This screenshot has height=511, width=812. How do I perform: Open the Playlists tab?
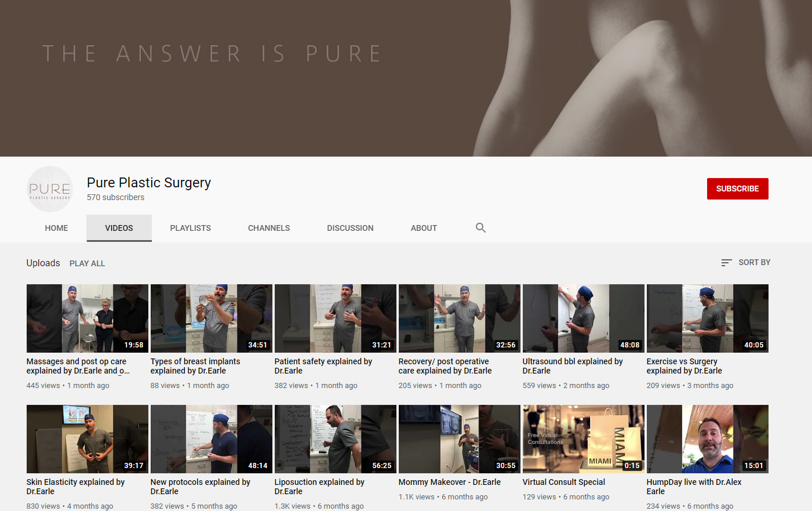point(190,228)
